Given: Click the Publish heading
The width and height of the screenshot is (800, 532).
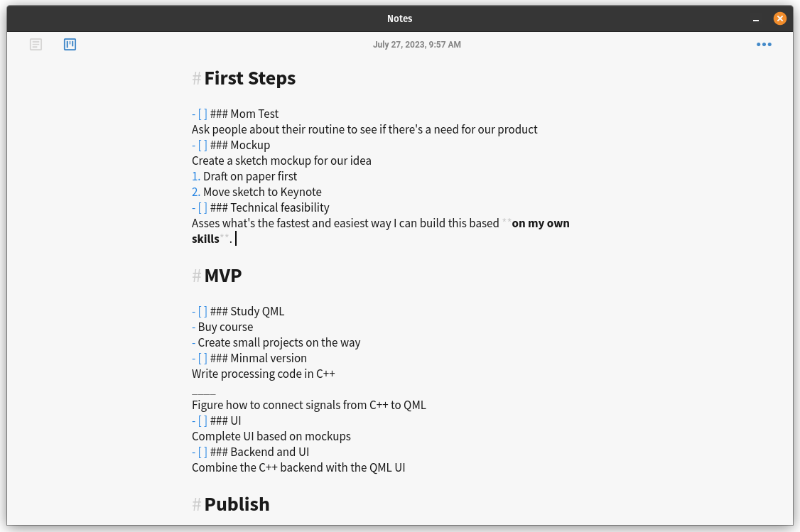Looking at the screenshot, I should click(237, 504).
